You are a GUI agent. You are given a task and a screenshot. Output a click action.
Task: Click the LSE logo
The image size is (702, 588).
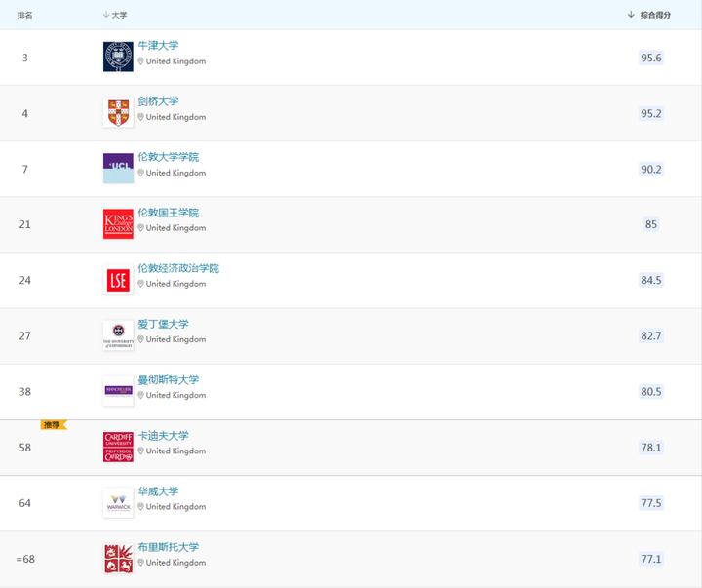118,280
